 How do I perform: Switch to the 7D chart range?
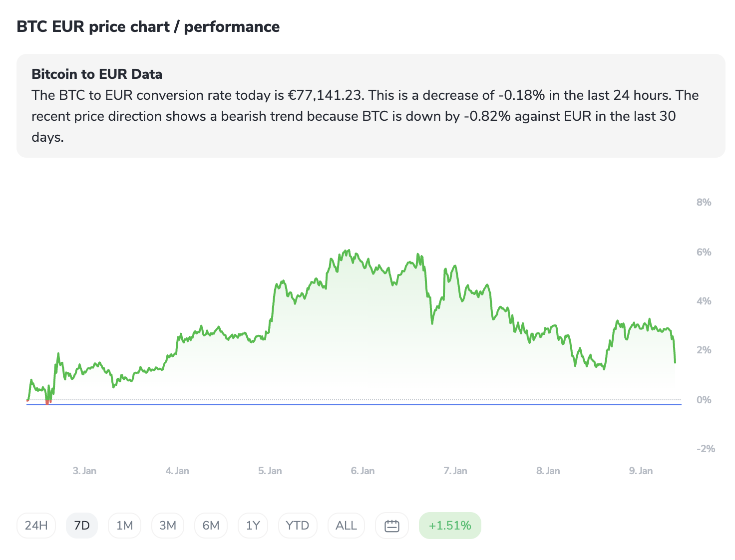coord(82,526)
